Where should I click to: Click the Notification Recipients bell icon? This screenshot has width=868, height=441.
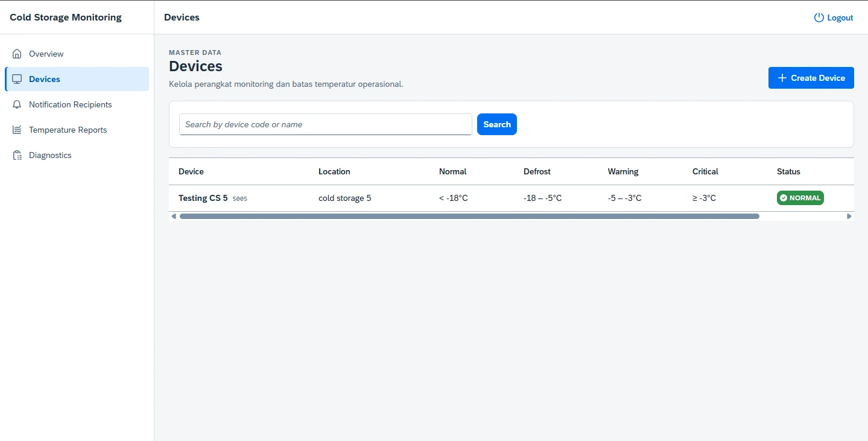(17, 104)
